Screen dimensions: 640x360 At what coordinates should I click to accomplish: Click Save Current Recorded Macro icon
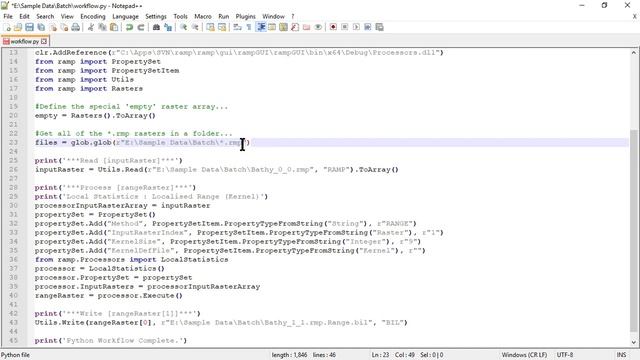pos(380,27)
